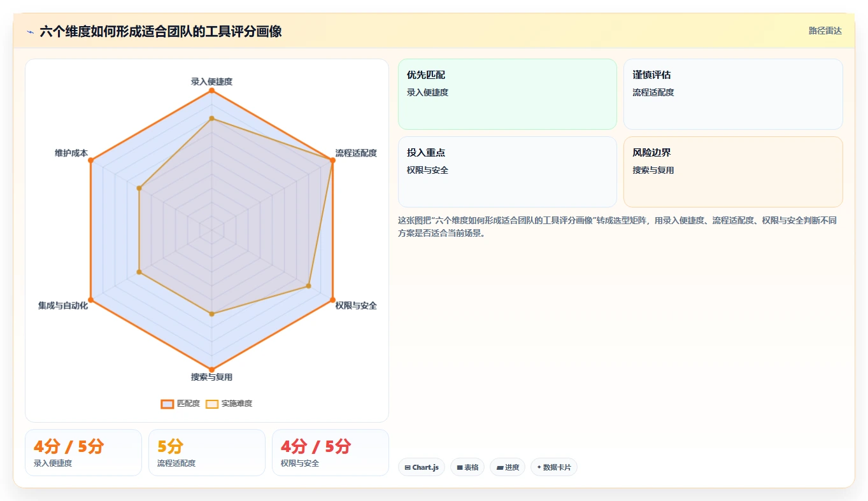
Task: Select the 集成与自动化 axis label on radar
Action: 63,306
